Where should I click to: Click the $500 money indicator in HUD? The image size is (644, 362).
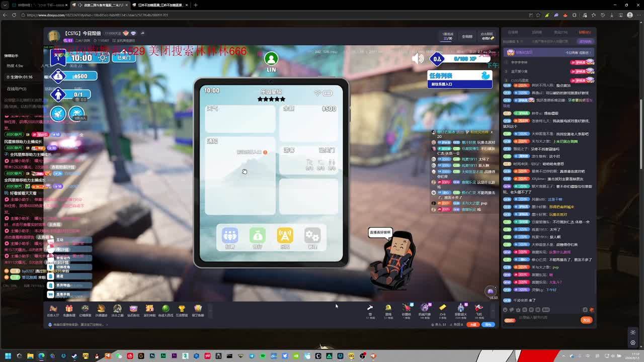[x=73, y=76]
